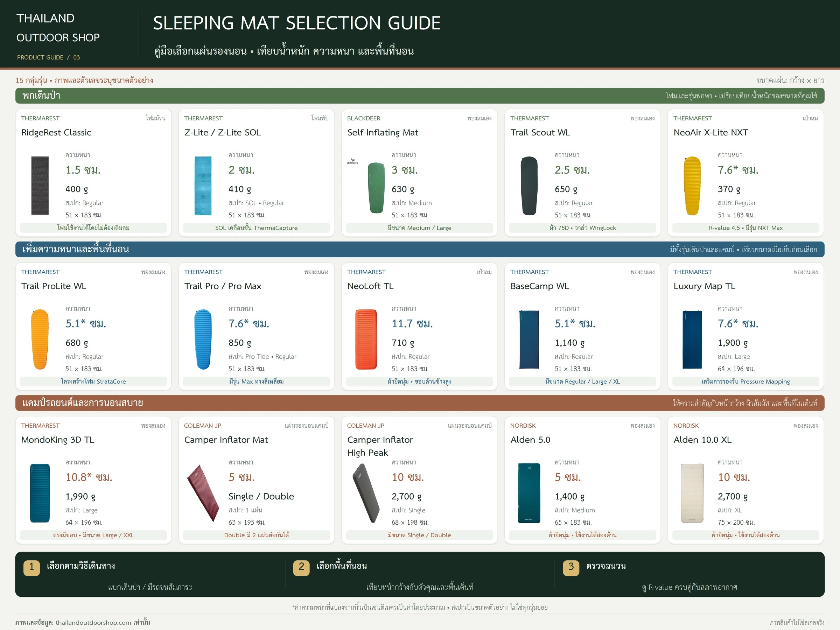Click the "มีขนาด Regular / Large / XL" note

pos(582,381)
